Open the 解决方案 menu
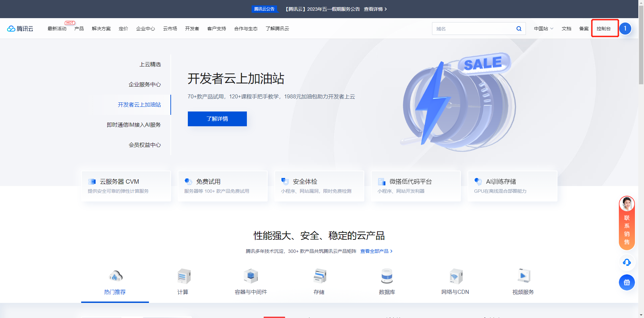Image resolution: width=644 pixels, height=318 pixels. point(101,29)
